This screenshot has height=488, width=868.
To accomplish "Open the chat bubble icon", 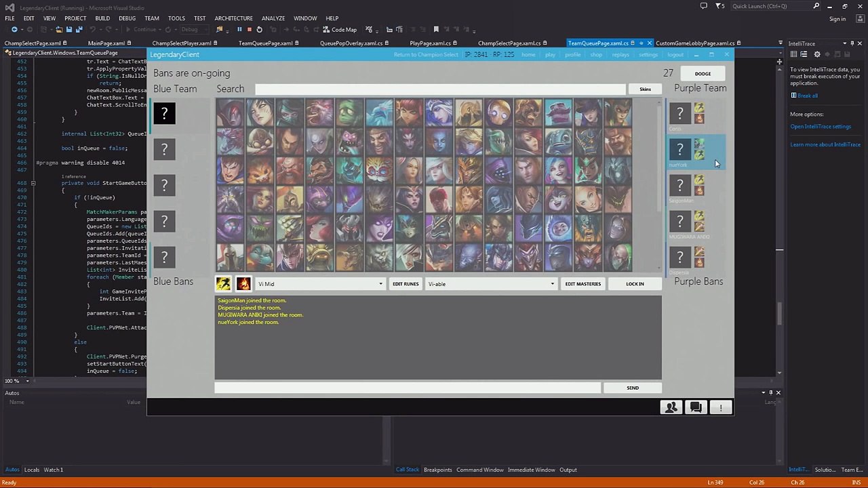I will coord(696,407).
